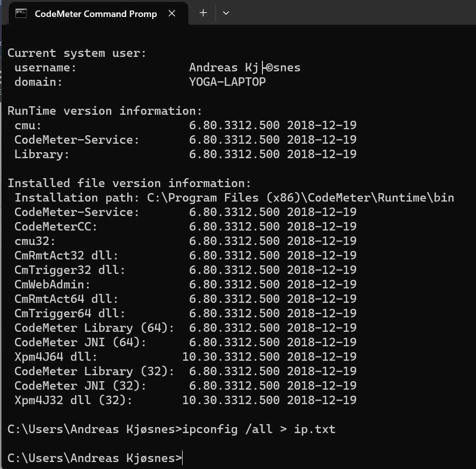Click the 'cmu:' version line
Image resolution: width=476 pixels, height=469 pixels.
(x=186, y=125)
